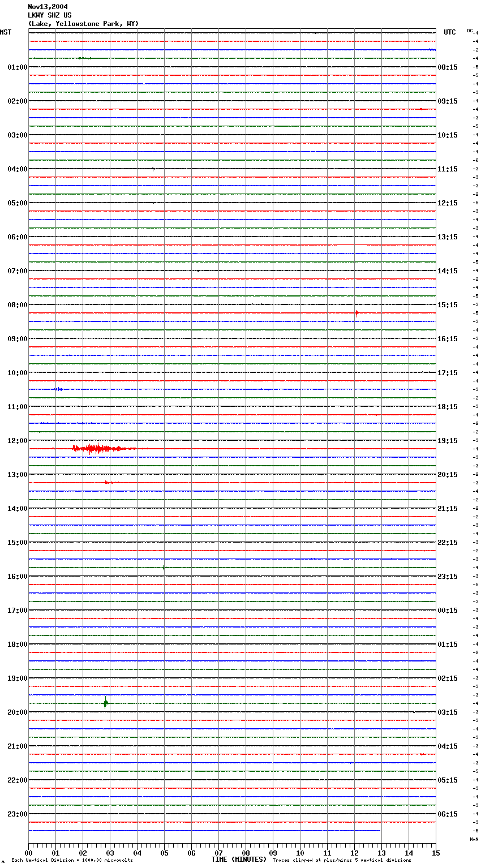Select the station code LKWY SHZ US
Screen dimensions: 481x868
(50, 15)
